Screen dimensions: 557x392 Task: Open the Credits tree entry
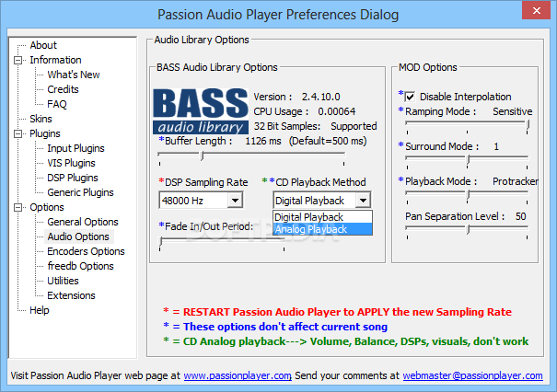click(x=63, y=89)
